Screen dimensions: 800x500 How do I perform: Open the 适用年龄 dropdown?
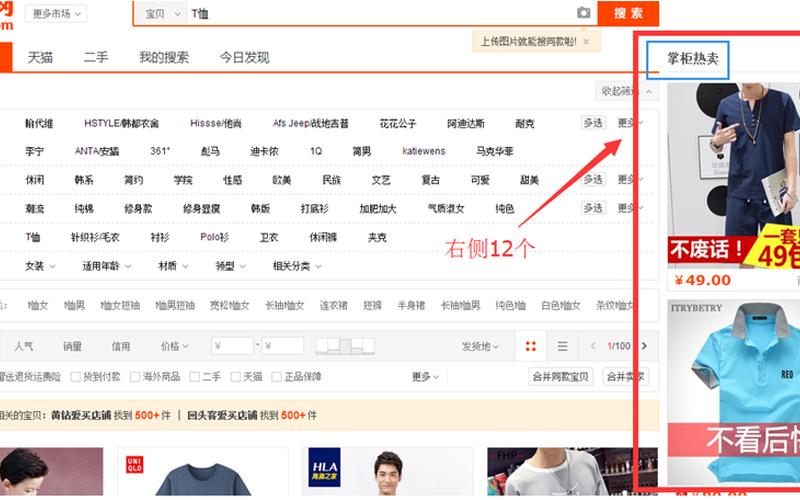pyautogui.click(x=107, y=266)
